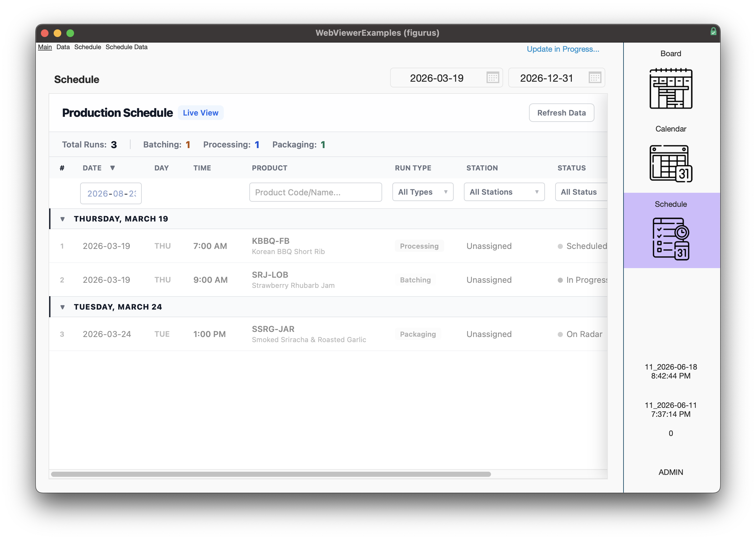The image size is (756, 540).
Task: Open the All Types dropdown
Action: [x=423, y=192]
